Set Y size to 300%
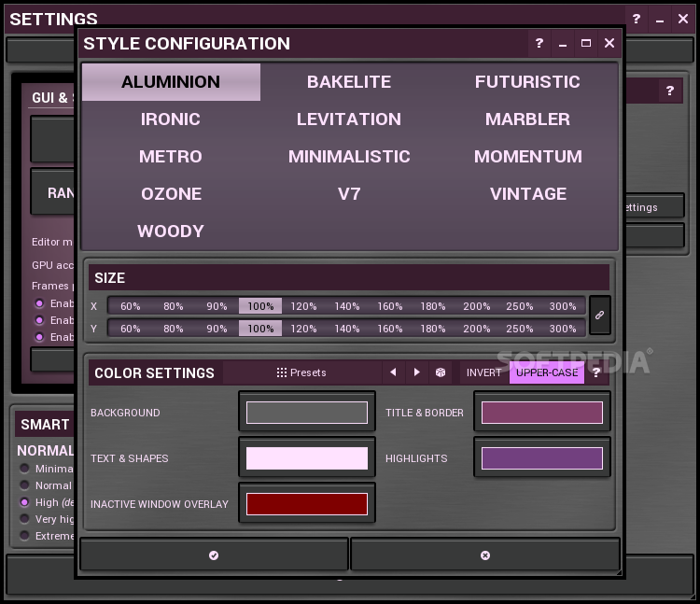The image size is (700, 604). (563, 329)
